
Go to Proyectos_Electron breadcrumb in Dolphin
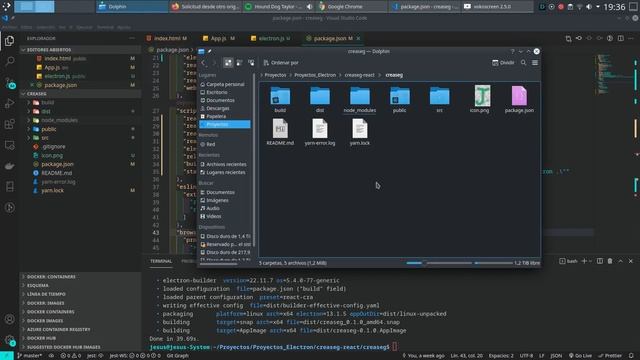pyautogui.click(x=315, y=75)
